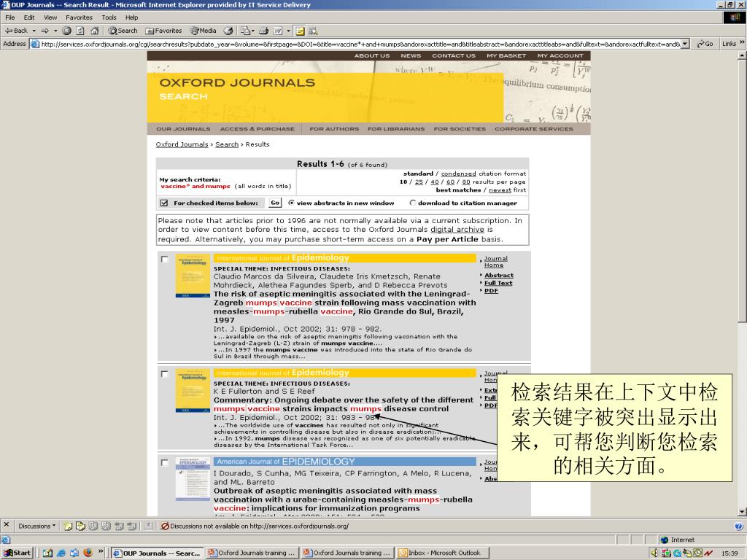The width and height of the screenshot is (747, 560).
Task: Click the Print icon in the toolbar
Action: coord(263,31)
